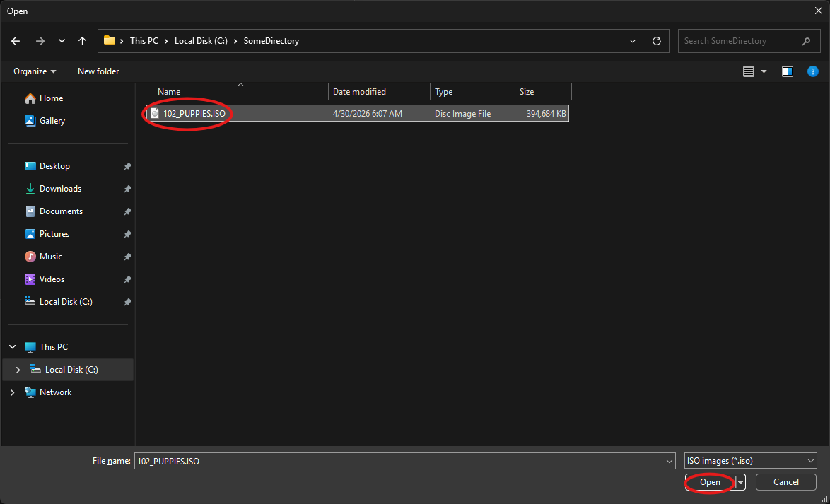Image resolution: width=830 pixels, height=504 pixels.
Task: Toggle the preview pane
Action: (788, 71)
